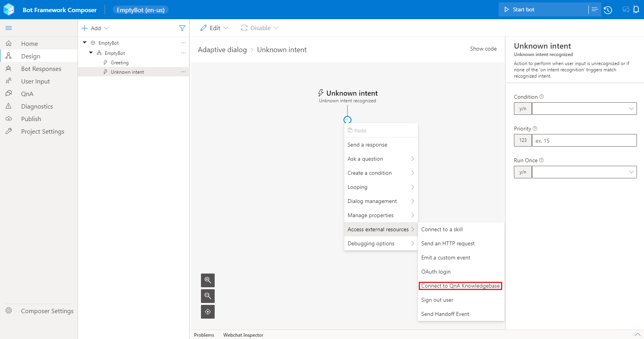Toggle the Condition y/n type selector
644x339 pixels.
tap(523, 109)
